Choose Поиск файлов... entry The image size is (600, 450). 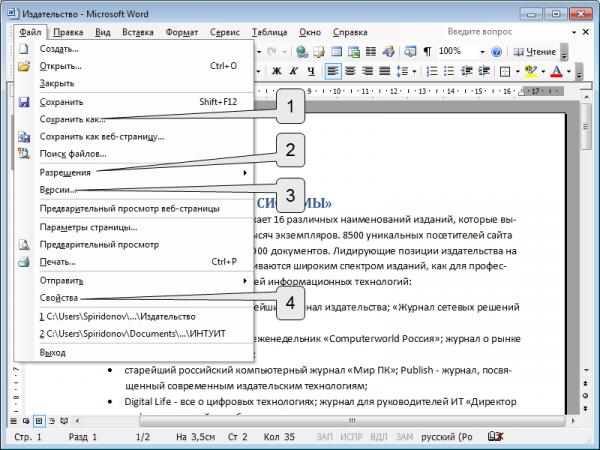coord(134,154)
